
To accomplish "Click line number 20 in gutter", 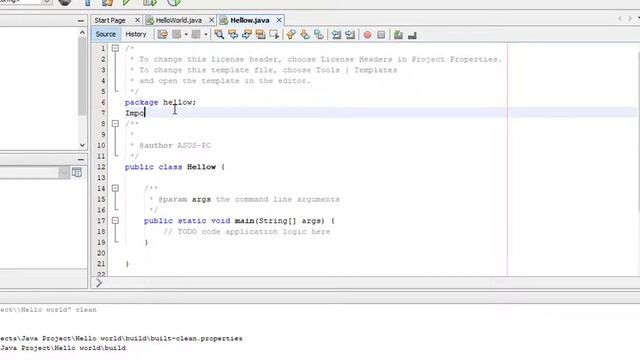I will tap(101, 253).
